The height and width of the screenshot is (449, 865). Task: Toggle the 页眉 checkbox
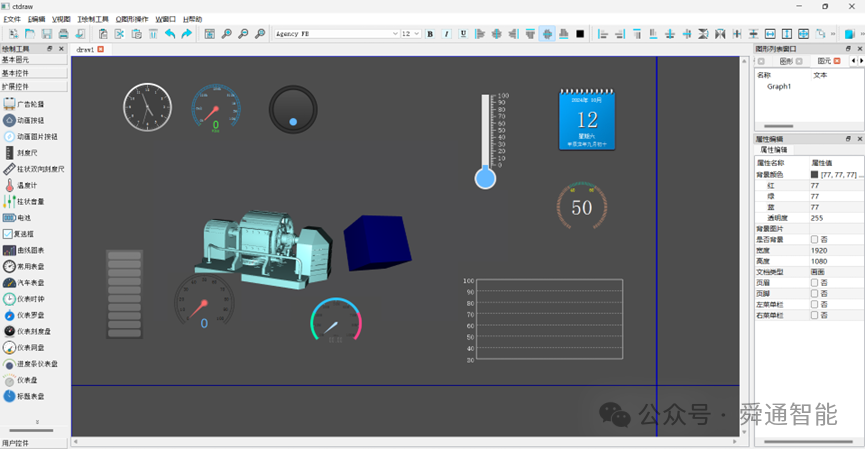click(x=814, y=282)
